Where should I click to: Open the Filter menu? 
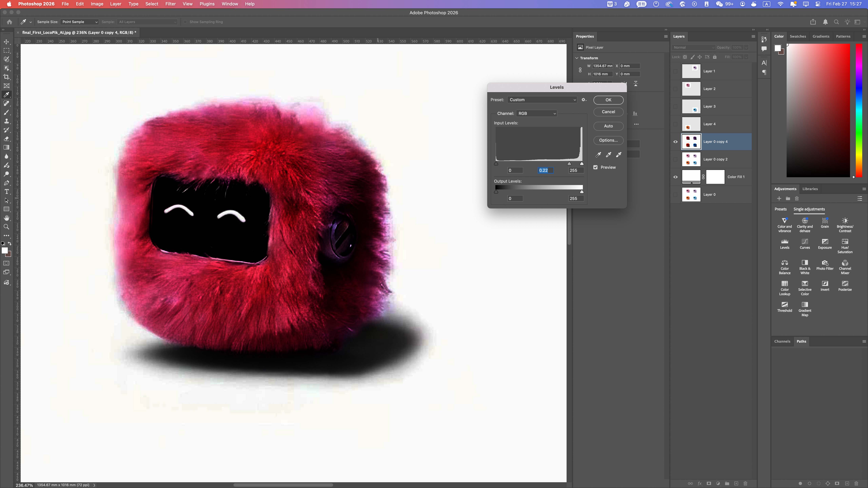[171, 4]
